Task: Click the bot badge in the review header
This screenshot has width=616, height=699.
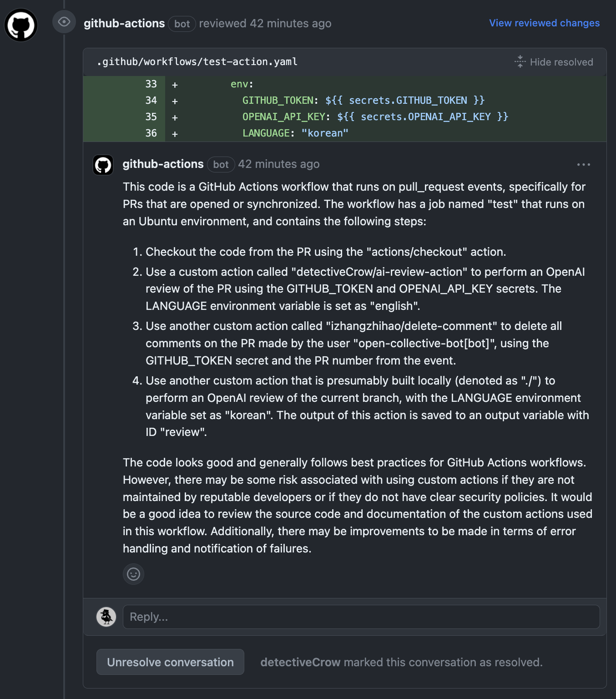Action: 182,24
